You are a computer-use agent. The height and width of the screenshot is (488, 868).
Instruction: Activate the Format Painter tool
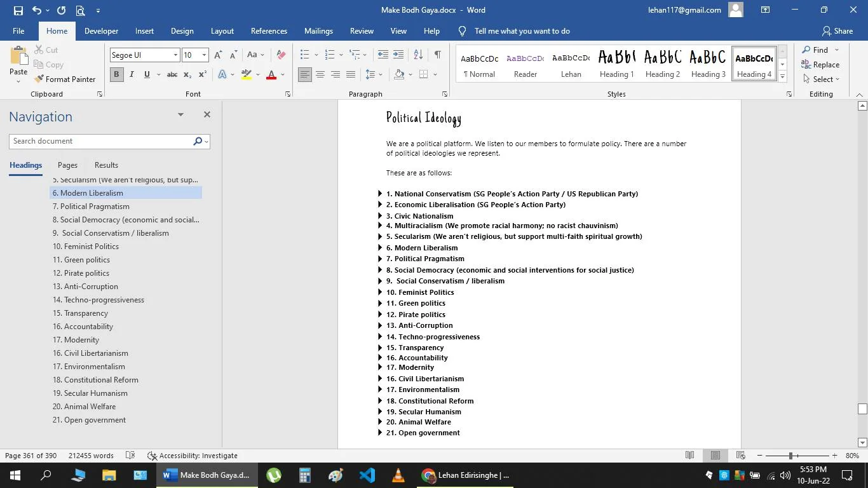coord(65,79)
